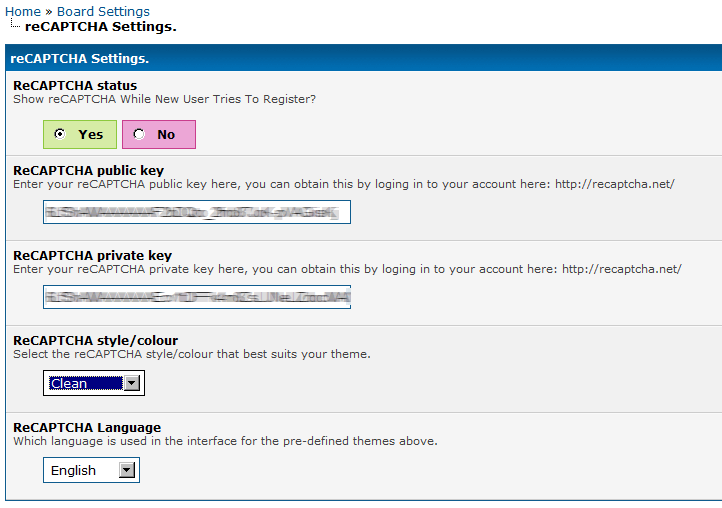Click the Home breadcrumb link

tap(23, 12)
